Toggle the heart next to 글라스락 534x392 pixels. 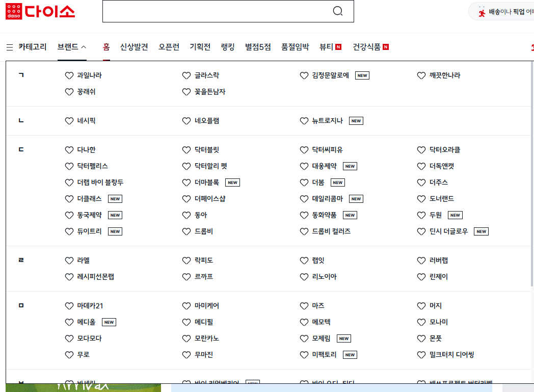[186, 75]
